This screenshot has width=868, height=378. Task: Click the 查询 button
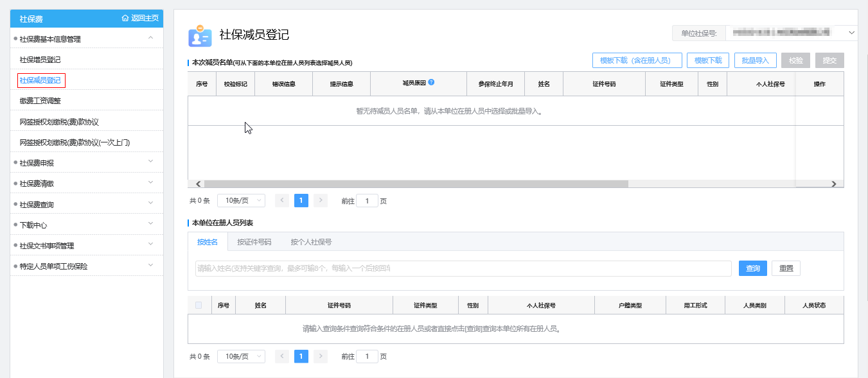click(752, 268)
